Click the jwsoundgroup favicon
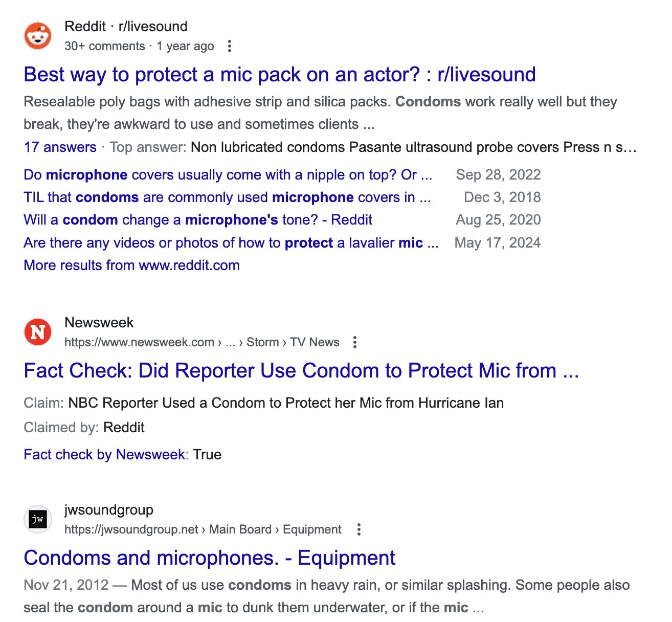 point(38,519)
